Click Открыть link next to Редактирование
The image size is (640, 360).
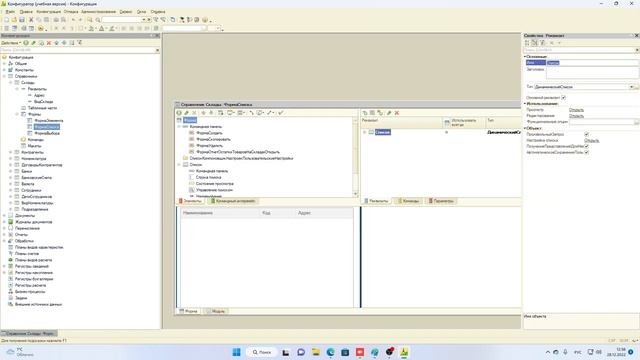tap(576, 116)
